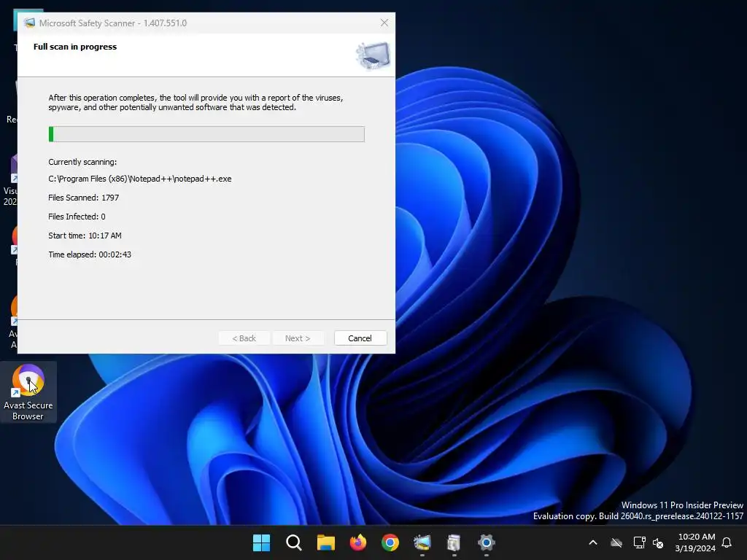Click the installer package taskbar icon

pyautogui.click(x=454, y=542)
